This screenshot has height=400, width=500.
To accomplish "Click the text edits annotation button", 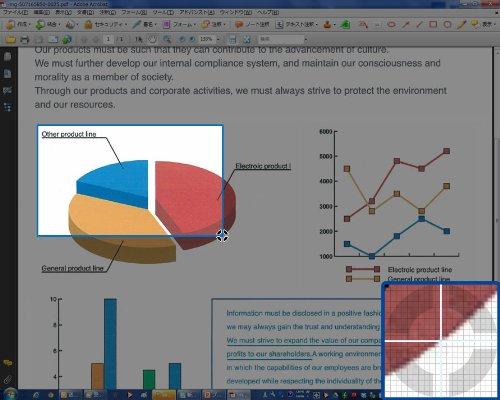I will point(296,24).
